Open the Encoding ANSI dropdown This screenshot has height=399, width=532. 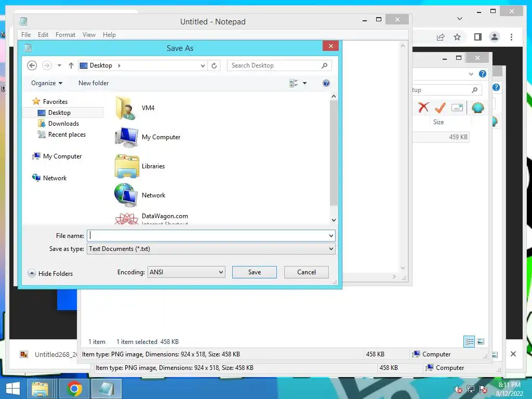point(187,272)
